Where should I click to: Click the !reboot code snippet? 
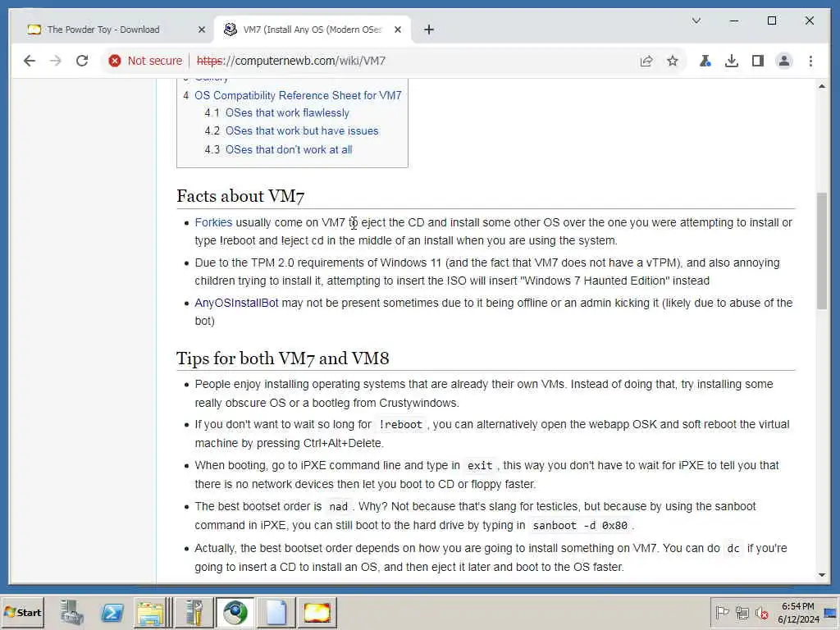click(400, 425)
